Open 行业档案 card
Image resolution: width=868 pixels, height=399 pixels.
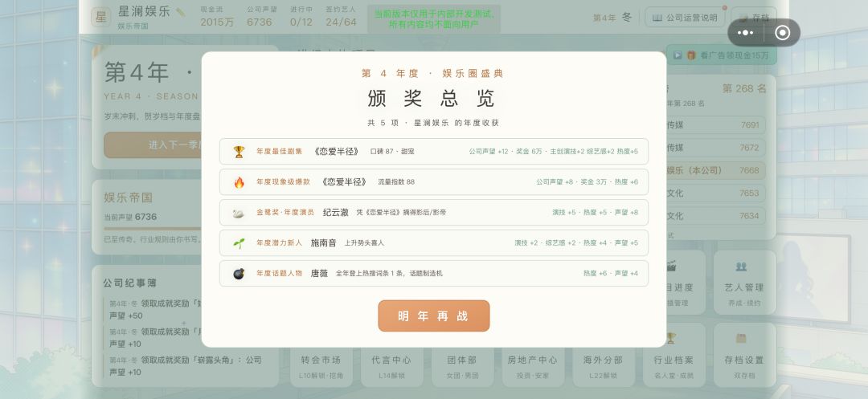[x=674, y=355]
